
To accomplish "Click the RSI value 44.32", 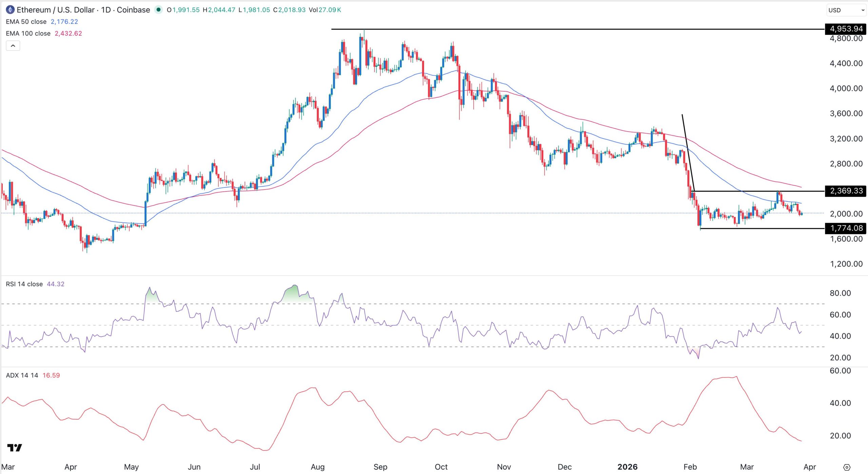I will (56, 284).
